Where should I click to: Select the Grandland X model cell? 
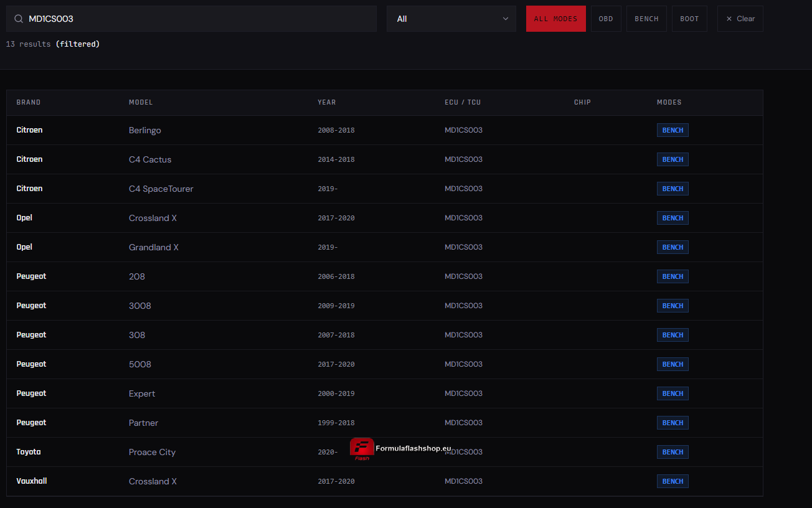pos(154,247)
